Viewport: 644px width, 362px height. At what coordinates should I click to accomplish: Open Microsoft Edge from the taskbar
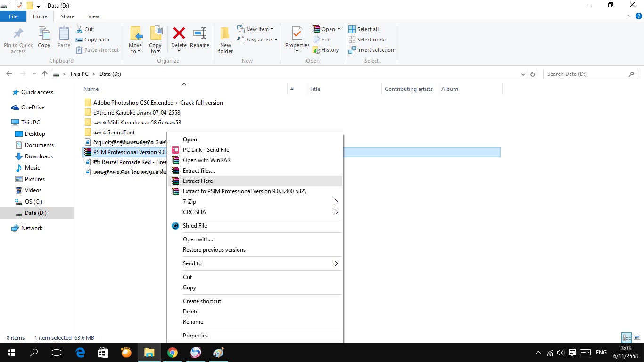[x=80, y=353]
